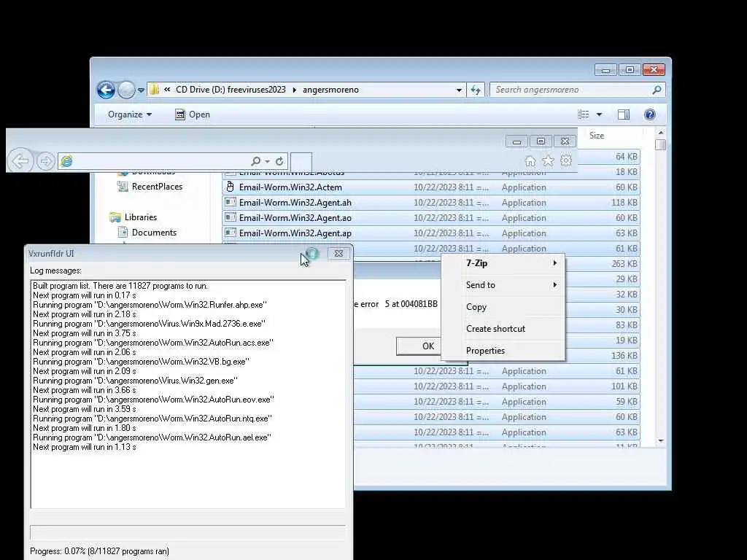Go forward in Internet Explorer window
Viewport: 747px width, 560px height.
point(46,161)
